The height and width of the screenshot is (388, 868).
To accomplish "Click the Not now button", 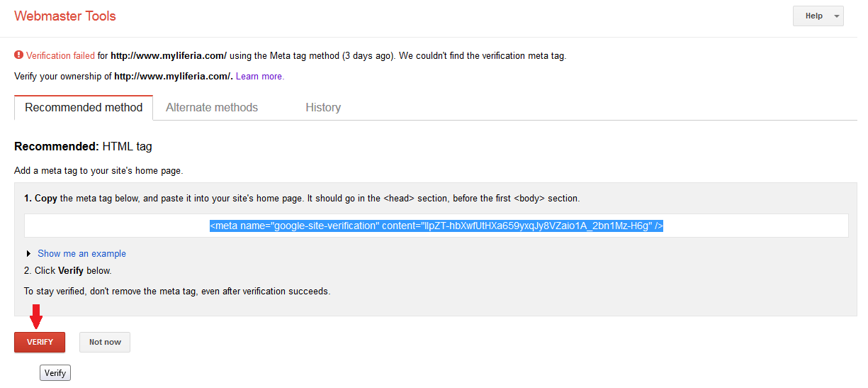I will tap(105, 342).
